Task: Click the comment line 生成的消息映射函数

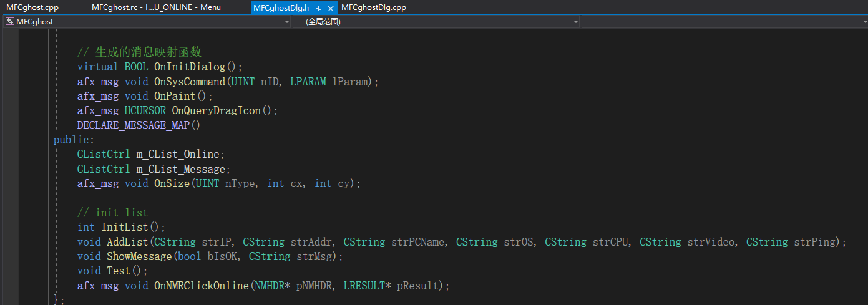Action: tap(139, 52)
